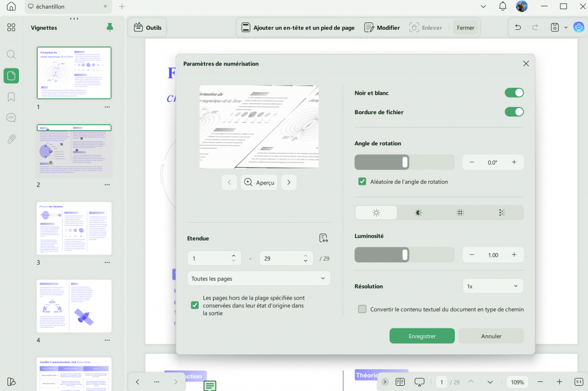Select the contrast mode icon

[x=418, y=212]
